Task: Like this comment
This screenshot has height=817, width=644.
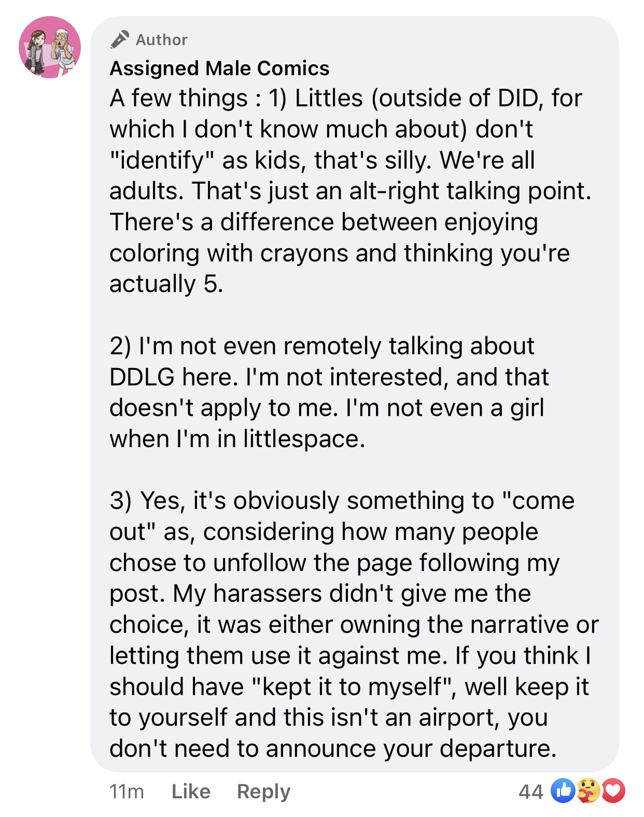Action: coord(191,792)
